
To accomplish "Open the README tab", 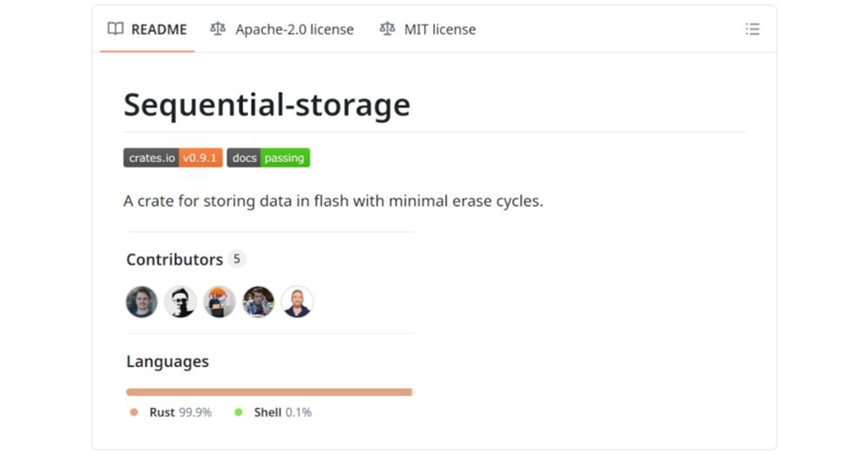I will click(x=148, y=30).
